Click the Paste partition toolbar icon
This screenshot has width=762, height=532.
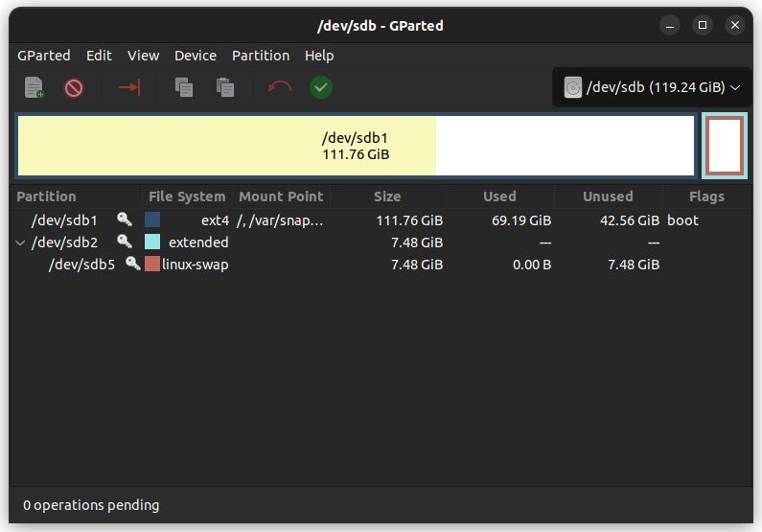(x=225, y=88)
